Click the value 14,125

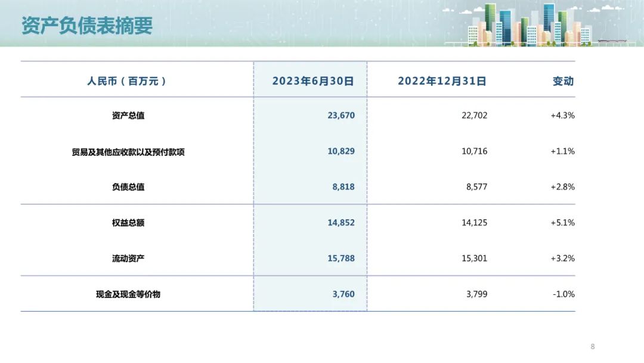(x=475, y=223)
